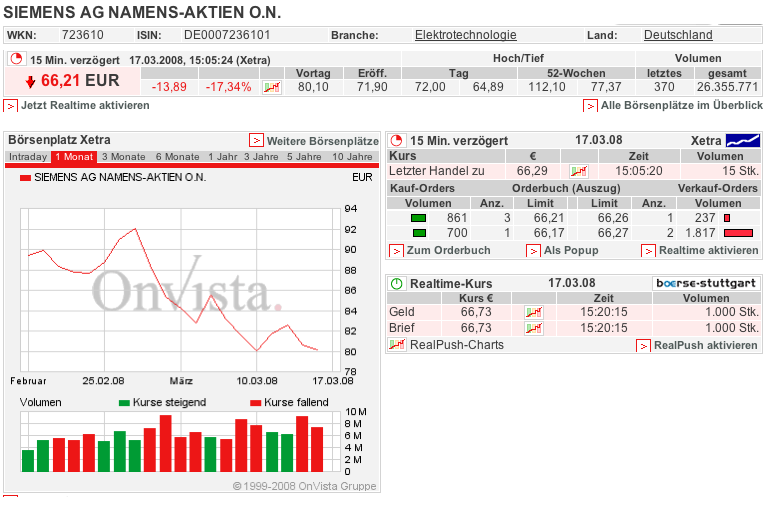Screen dimensions: 768x506
Task: Click the Eröff. value 71,90
Action: tap(372, 87)
